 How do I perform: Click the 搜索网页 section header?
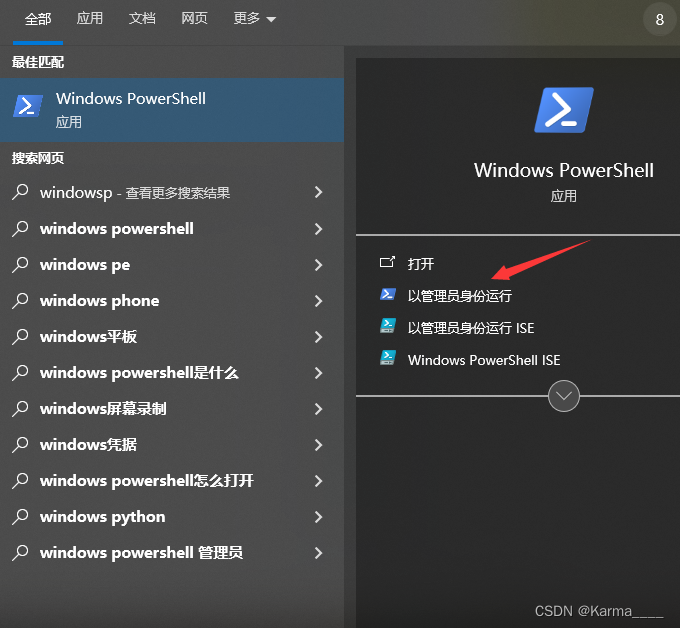tap(38, 158)
